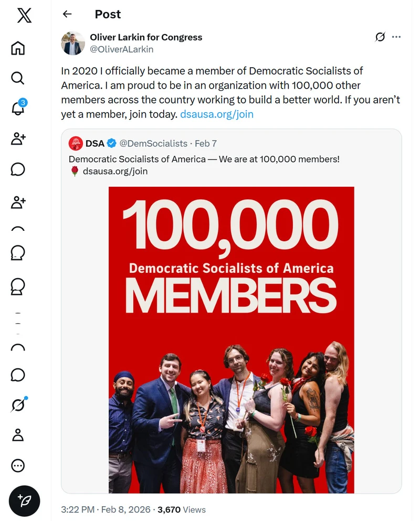Open Notifications bell with 3 badge
This screenshot has width=420, height=521.
[x=18, y=107]
